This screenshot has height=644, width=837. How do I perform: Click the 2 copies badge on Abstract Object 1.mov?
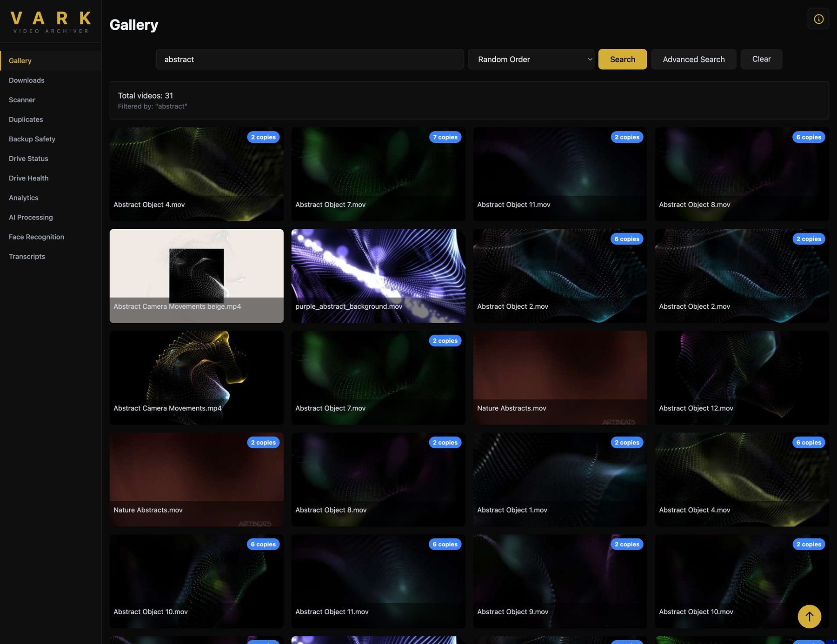point(627,443)
